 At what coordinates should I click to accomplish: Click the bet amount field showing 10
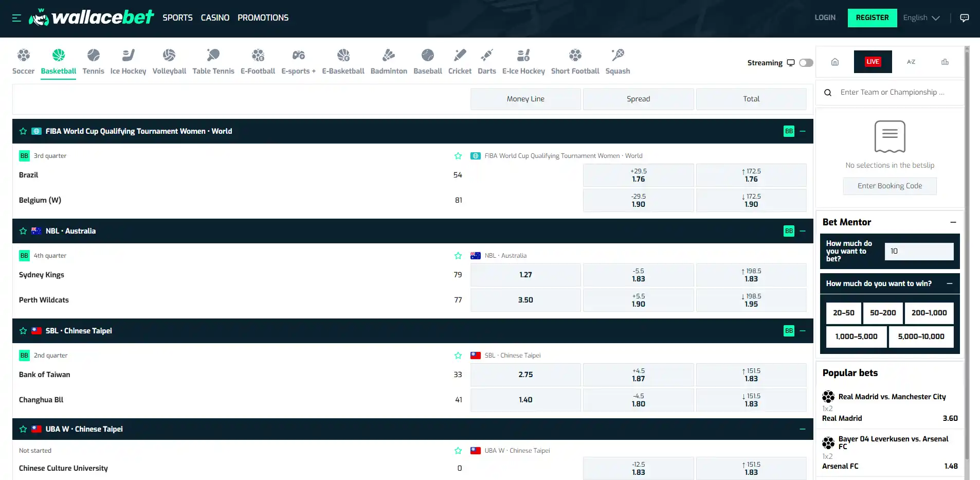tap(919, 252)
